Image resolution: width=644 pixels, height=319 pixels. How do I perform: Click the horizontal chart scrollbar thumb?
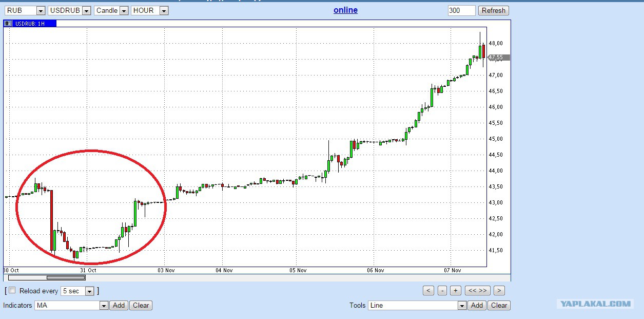pos(66,278)
